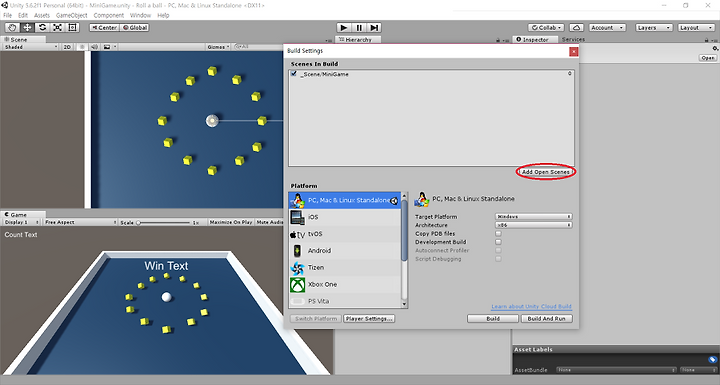Open the Display 1 dropdown
Image resolution: width=720 pixels, height=385 pixels.
(22, 222)
